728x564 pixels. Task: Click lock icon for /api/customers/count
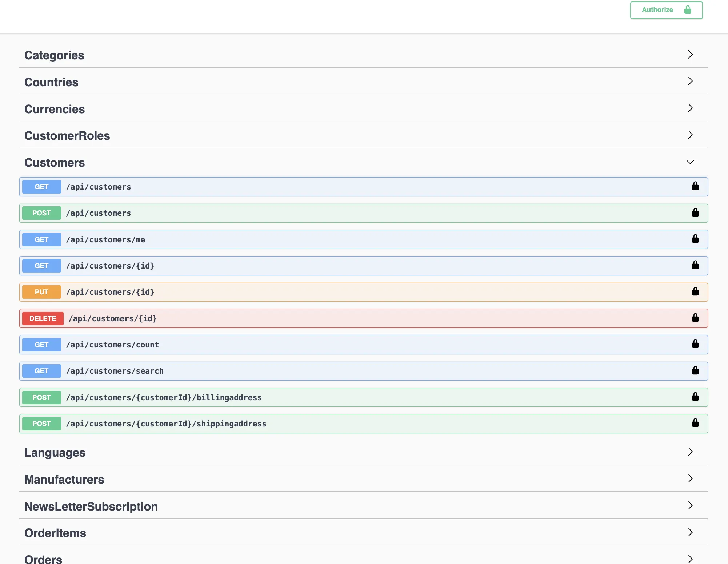[x=695, y=344]
